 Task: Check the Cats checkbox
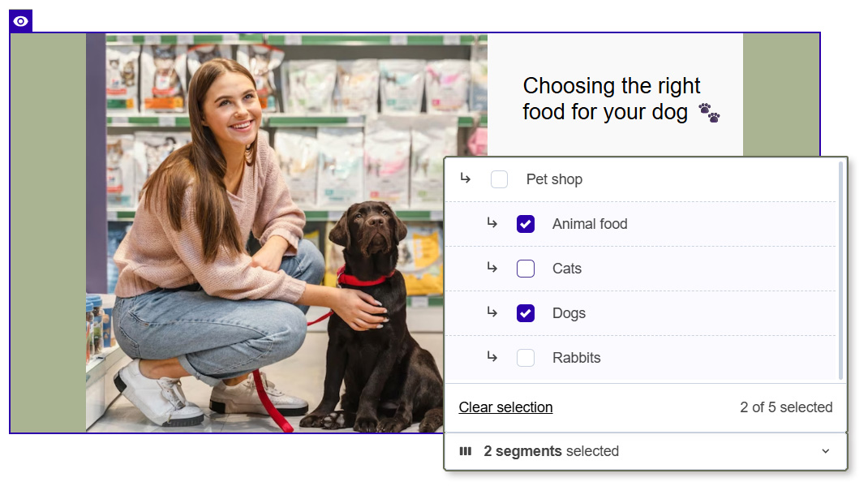[x=526, y=269]
